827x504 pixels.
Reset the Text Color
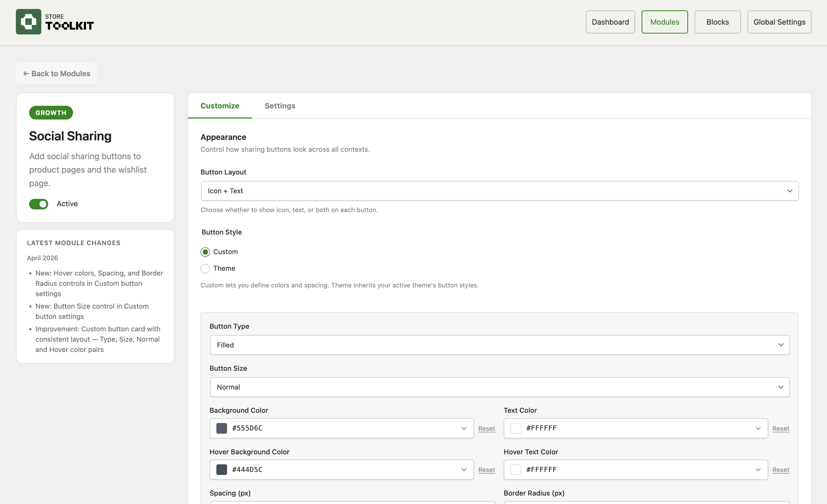(x=781, y=428)
